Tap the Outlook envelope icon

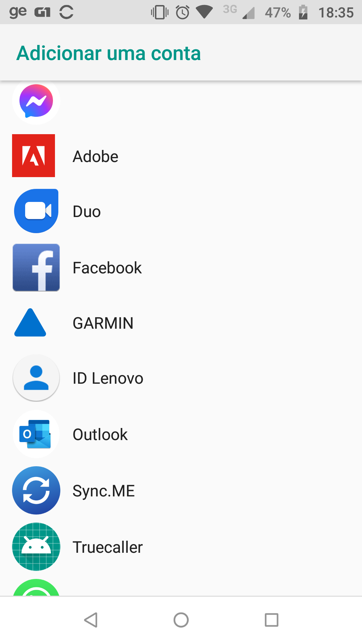click(x=36, y=434)
